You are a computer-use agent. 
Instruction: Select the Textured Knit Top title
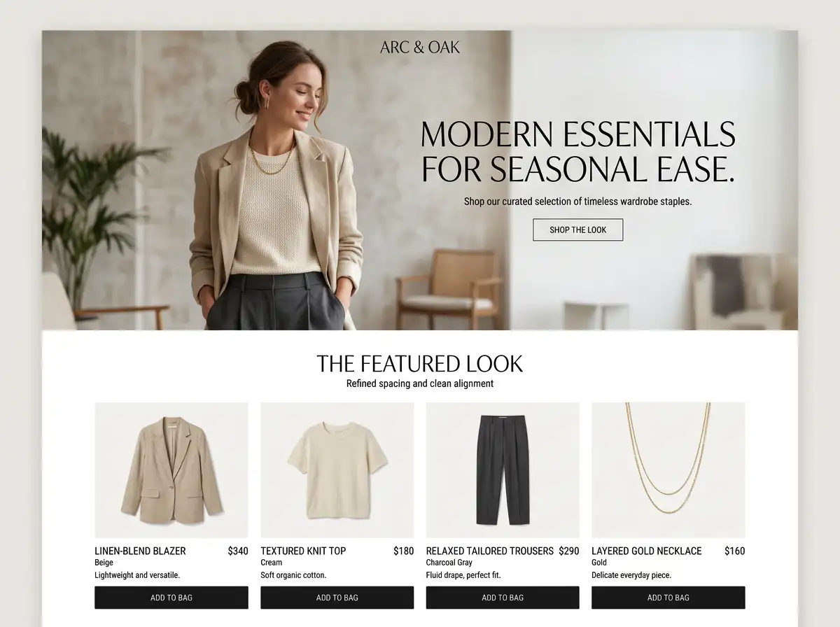[x=303, y=551]
